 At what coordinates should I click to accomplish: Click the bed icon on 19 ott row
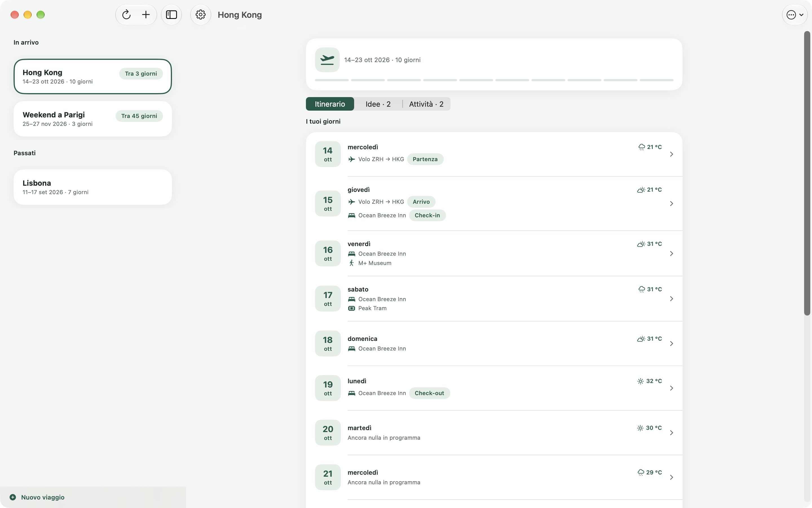tap(351, 393)
